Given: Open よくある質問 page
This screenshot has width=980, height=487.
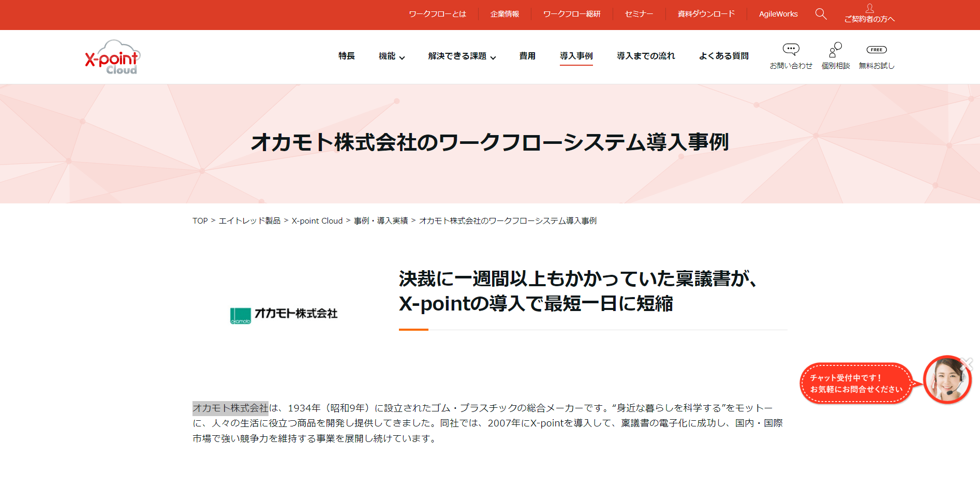Looking at the screenshot, I should 724,56.
